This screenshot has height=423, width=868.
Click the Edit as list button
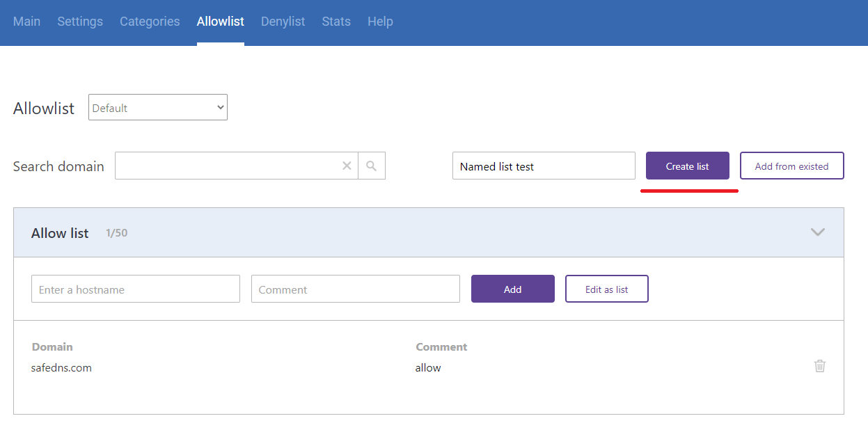[607, 289]
